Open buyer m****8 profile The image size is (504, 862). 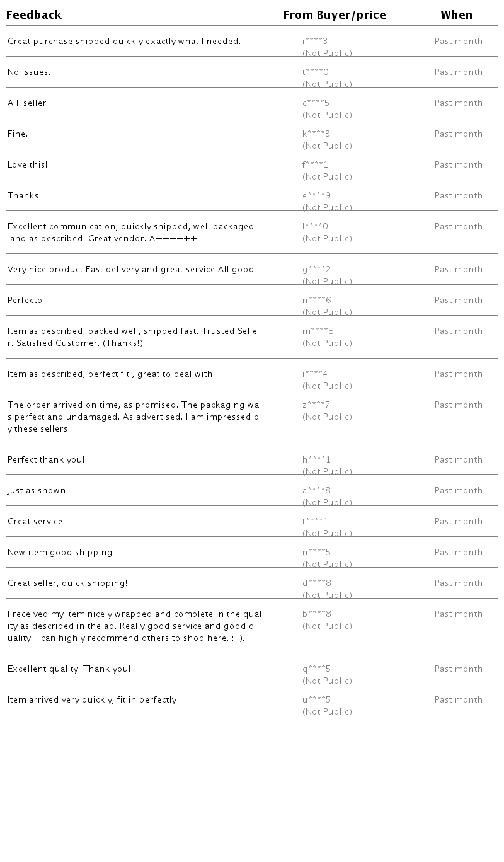(318, 331)
